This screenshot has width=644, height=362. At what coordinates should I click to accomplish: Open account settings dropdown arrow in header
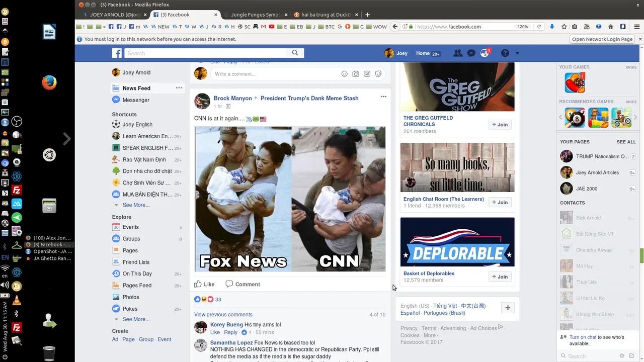coord(517,53)
